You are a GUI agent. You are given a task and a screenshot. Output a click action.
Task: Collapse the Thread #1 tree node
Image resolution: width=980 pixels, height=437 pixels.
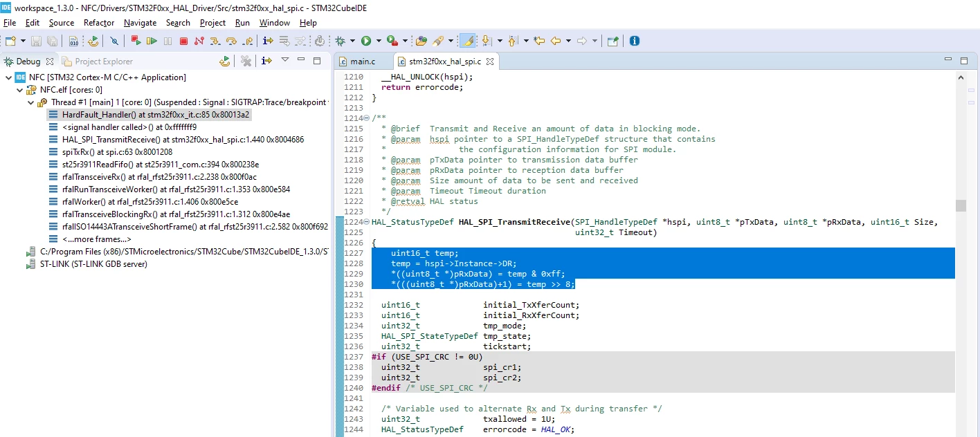31,102
